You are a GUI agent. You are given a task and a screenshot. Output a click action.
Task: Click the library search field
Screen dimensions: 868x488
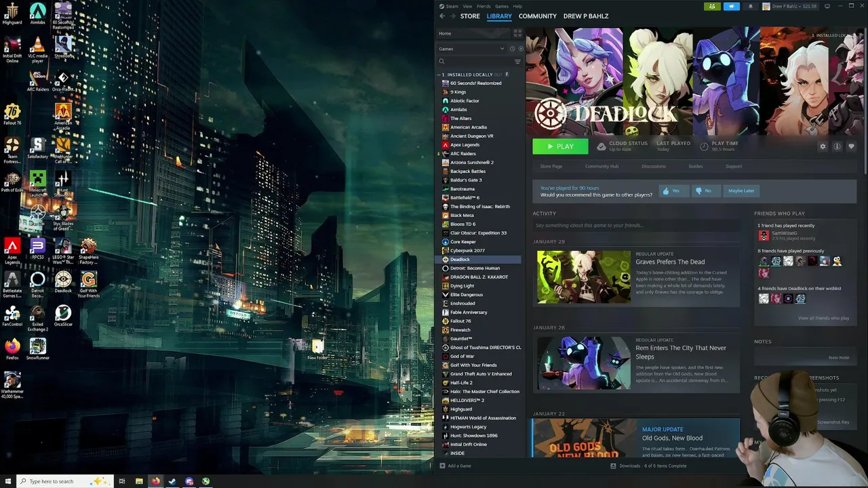(475, 62)
